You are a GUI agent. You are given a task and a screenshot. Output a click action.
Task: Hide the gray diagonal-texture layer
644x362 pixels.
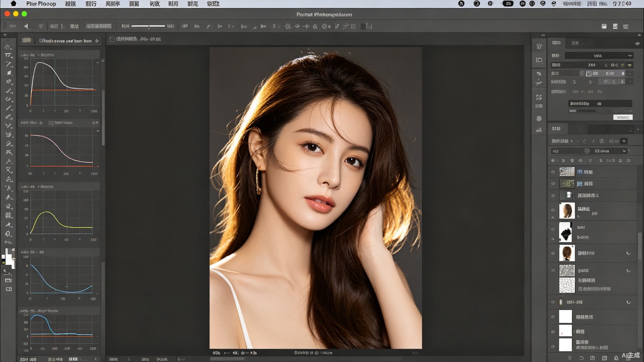(553, 271)
